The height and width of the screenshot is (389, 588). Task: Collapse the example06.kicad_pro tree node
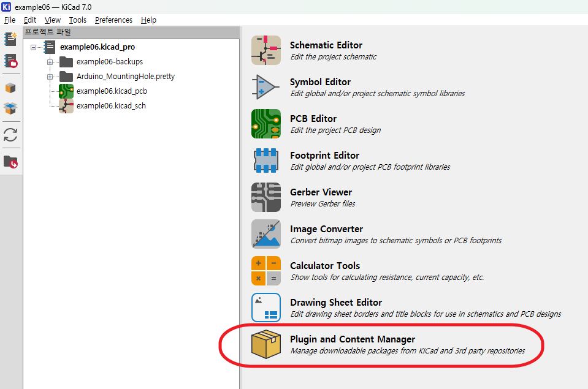(x=33, y=47)
